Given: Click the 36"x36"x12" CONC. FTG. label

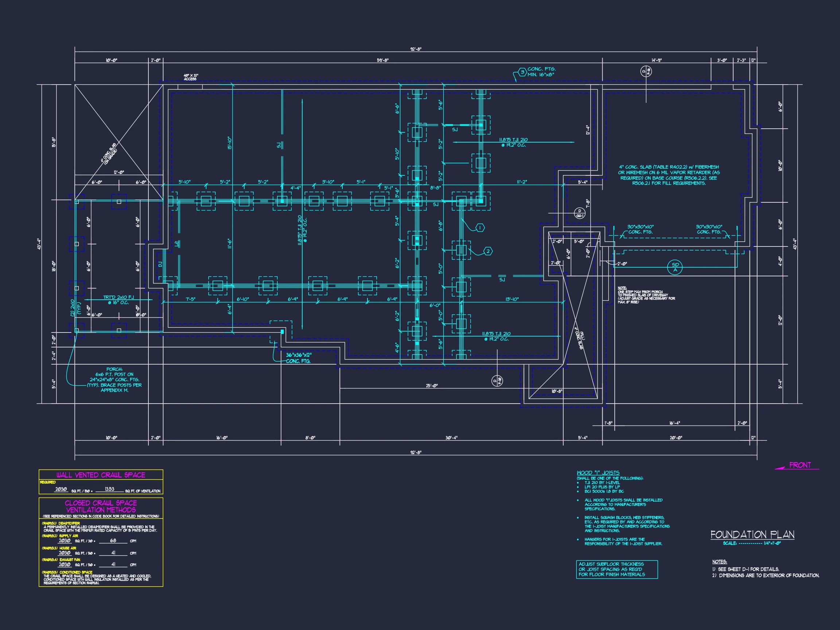Looking at the screenshot, I should (x=299, y=358).
